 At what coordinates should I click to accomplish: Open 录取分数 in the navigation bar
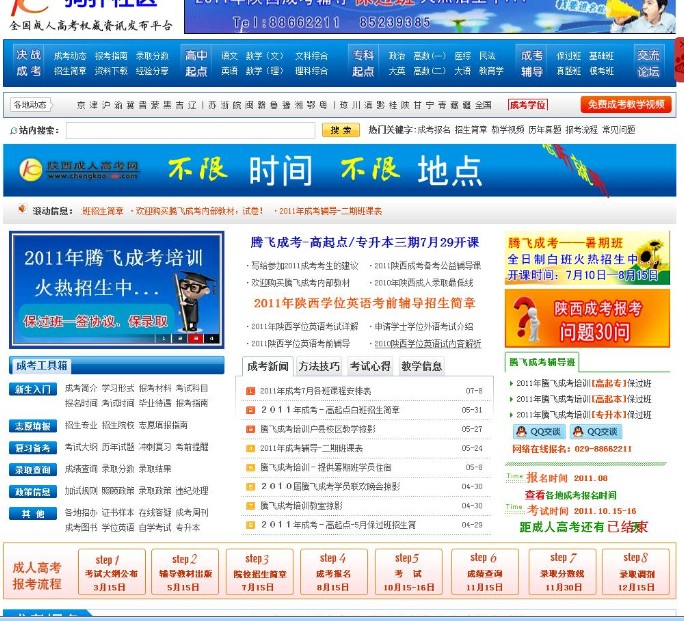[152, 56]
